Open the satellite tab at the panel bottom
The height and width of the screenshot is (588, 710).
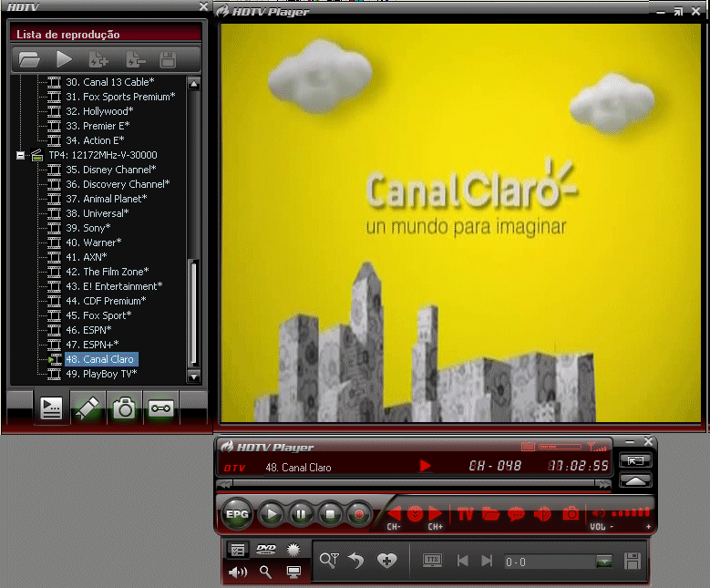87,408
